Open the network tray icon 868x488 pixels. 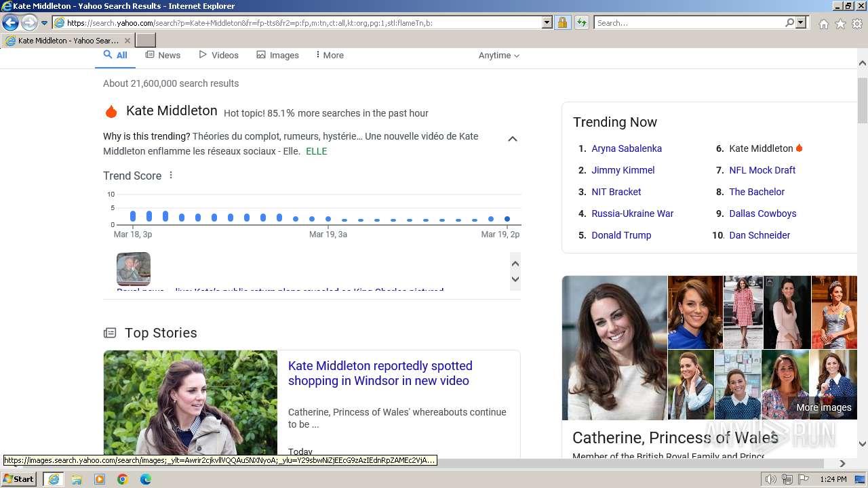point(787,479)
